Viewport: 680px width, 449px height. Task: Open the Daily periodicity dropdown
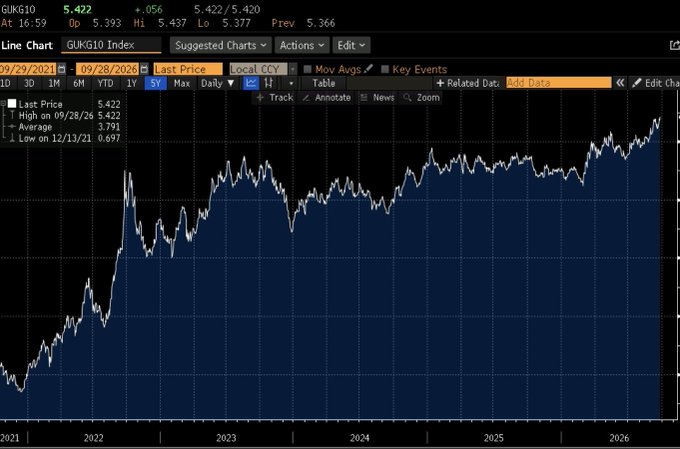coord(217,83)
